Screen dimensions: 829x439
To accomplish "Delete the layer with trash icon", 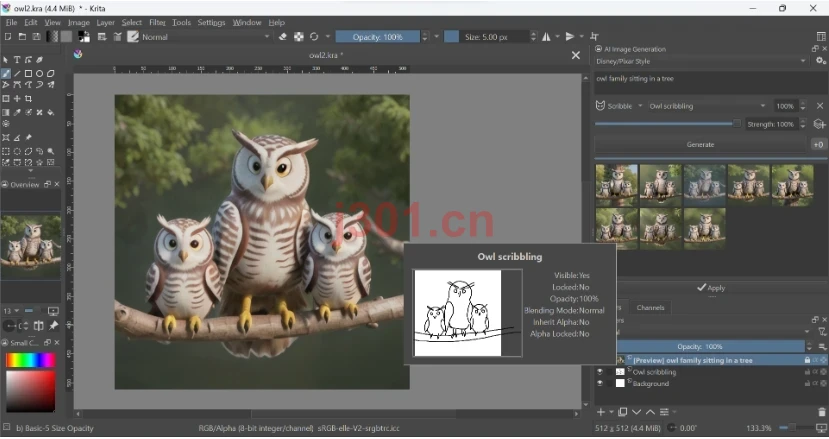I will click(821, 412).
